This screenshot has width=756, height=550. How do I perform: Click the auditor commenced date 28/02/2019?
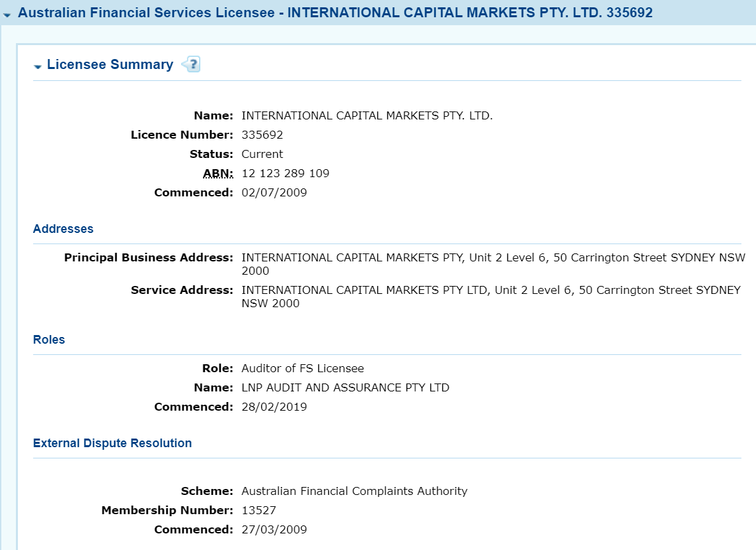click(x=274, y=407)
